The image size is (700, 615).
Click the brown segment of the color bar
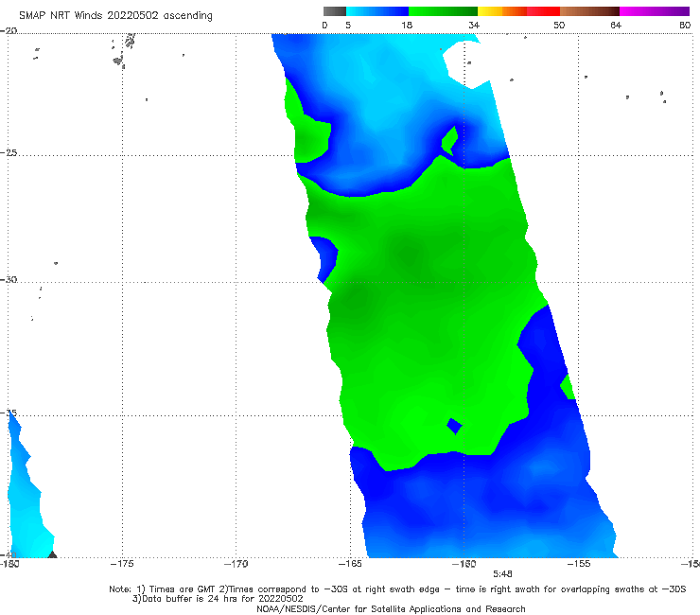click(x=589, y=11)
